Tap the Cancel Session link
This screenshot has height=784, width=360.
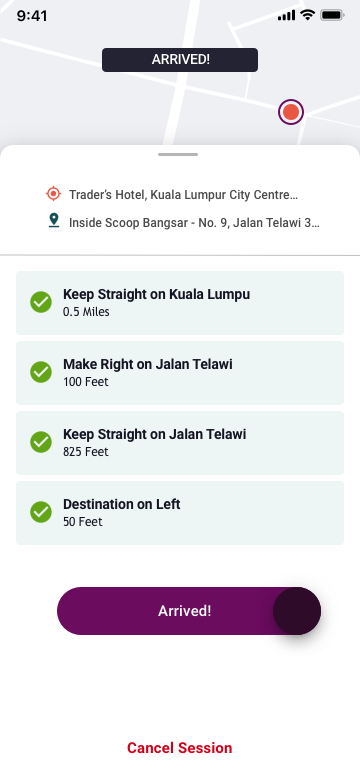click(x=180, y=748)
